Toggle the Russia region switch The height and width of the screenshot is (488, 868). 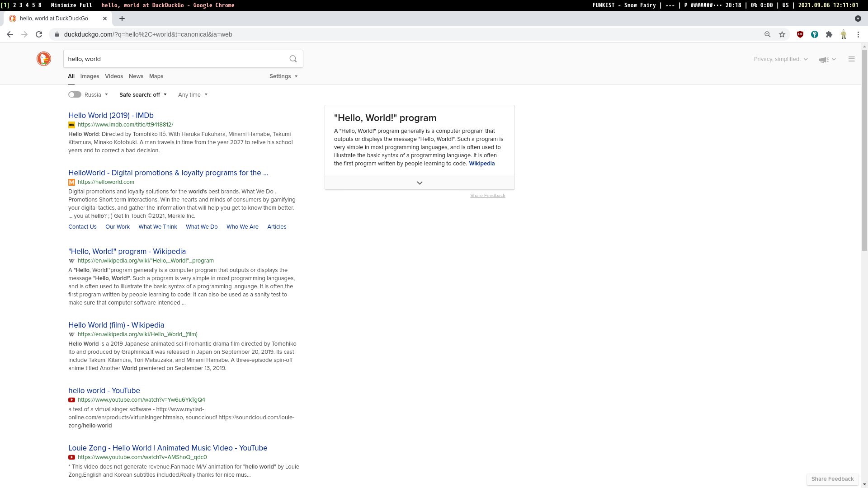click(x=75, y=94)
